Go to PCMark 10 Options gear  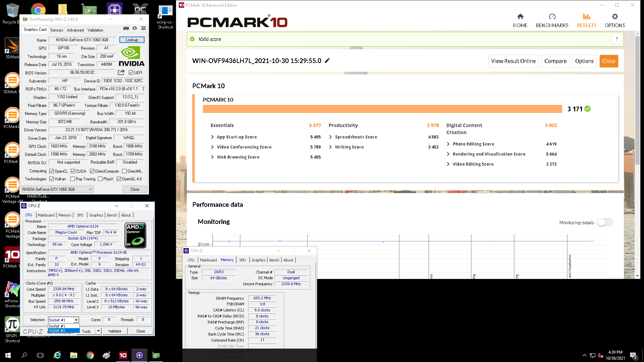[x=615, y=16]
